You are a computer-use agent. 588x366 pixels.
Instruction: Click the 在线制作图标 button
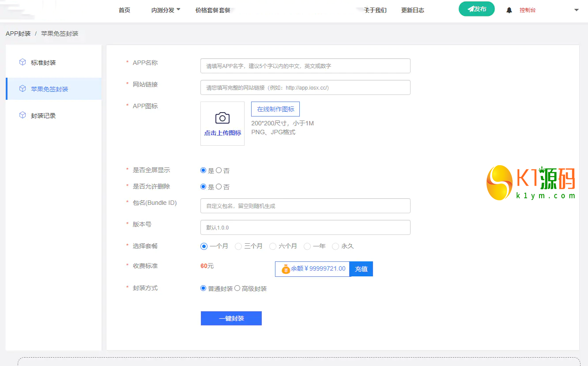point(275,109)
